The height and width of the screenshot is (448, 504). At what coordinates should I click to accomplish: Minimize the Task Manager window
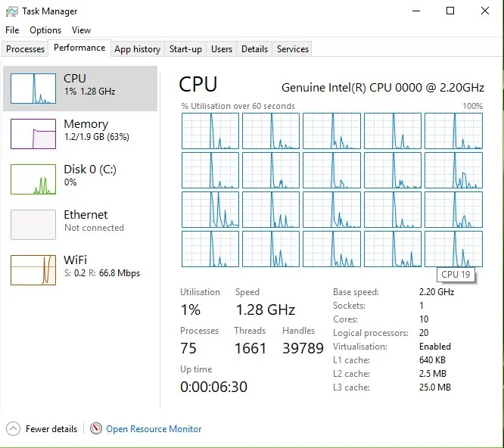[416, 11]
